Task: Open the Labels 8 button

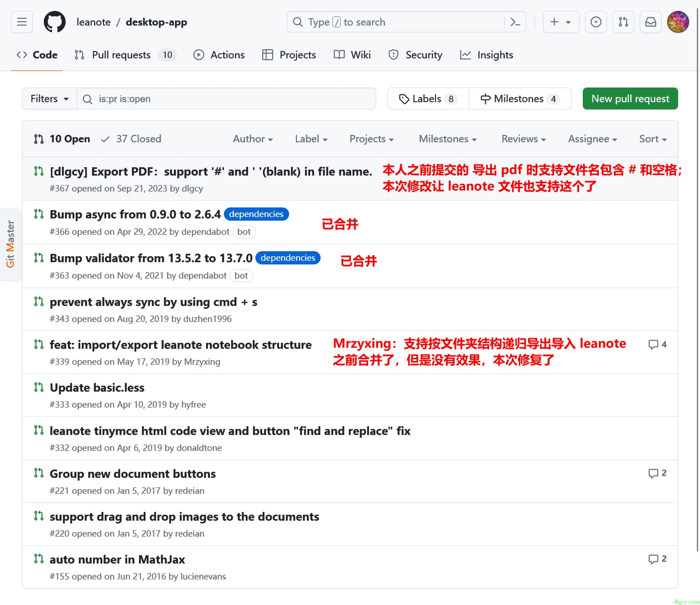Action: (428, 98)
